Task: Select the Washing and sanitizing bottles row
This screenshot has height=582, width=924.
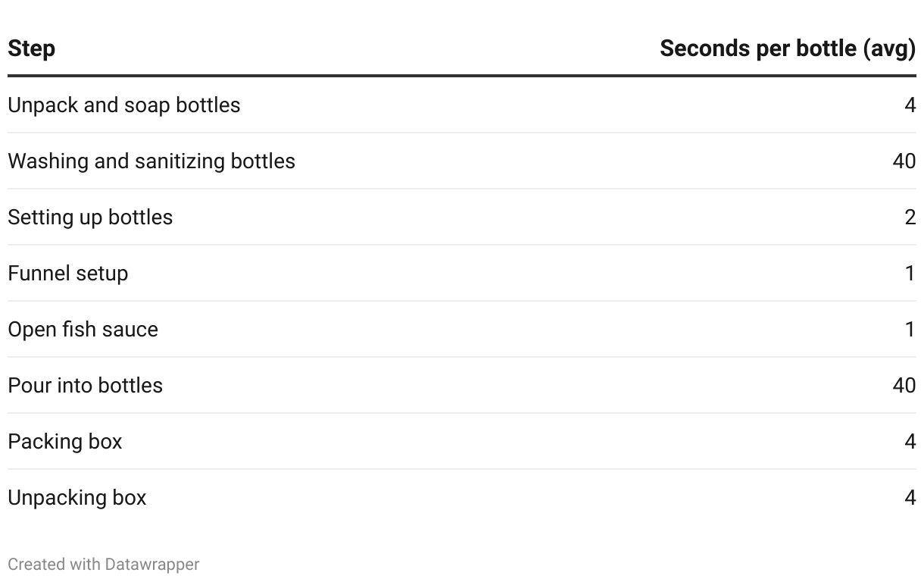Action: pyautogui.click(x=462, y=161)
